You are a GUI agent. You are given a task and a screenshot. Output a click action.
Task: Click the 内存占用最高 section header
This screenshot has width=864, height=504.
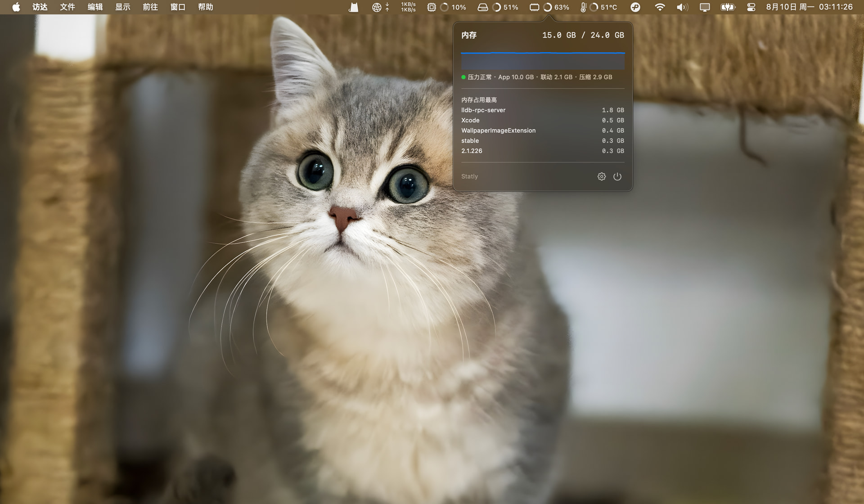click(x=479, y=100)
